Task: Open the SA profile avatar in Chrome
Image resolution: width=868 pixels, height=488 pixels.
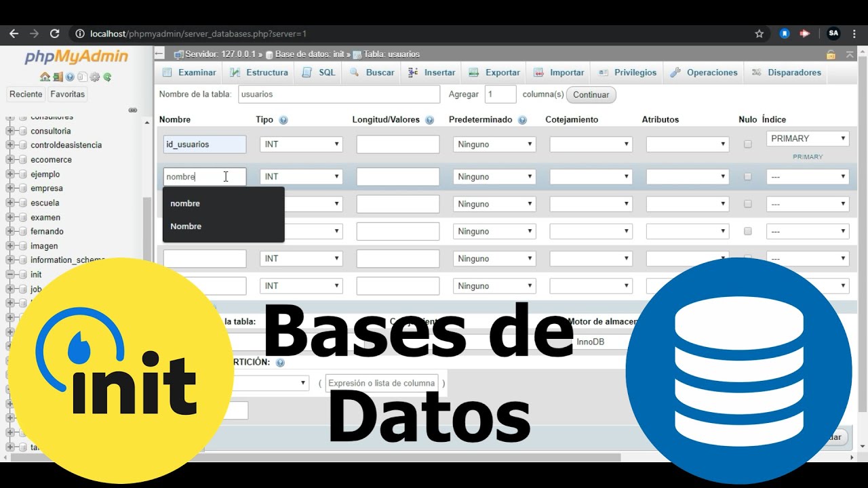Action: click(833, 33)
